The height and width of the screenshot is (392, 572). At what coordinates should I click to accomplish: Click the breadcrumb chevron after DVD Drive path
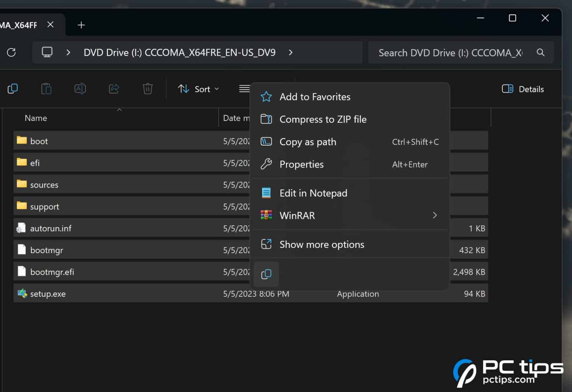pyautogui.click(x=290, y=52)
